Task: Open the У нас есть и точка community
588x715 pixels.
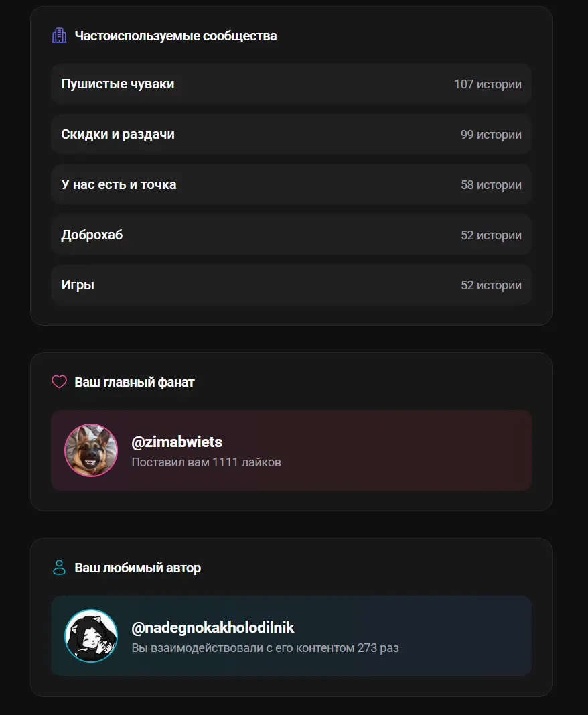Action: point(119,185)
